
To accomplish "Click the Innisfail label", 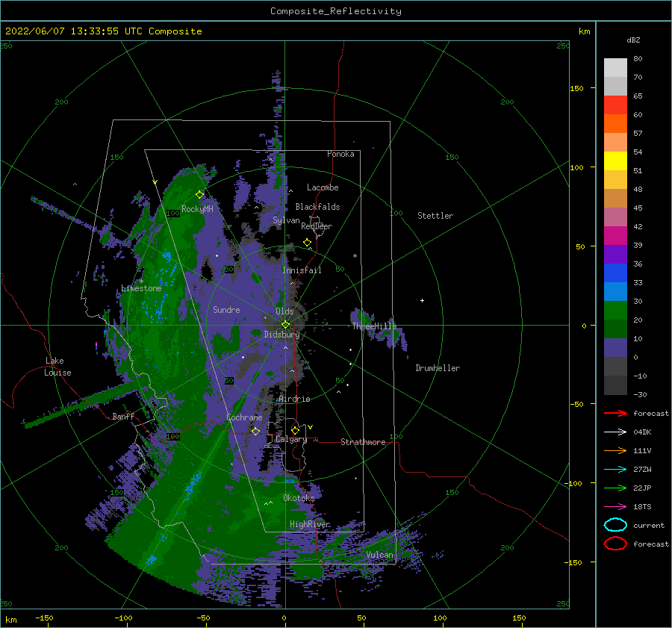I will 302,270.
